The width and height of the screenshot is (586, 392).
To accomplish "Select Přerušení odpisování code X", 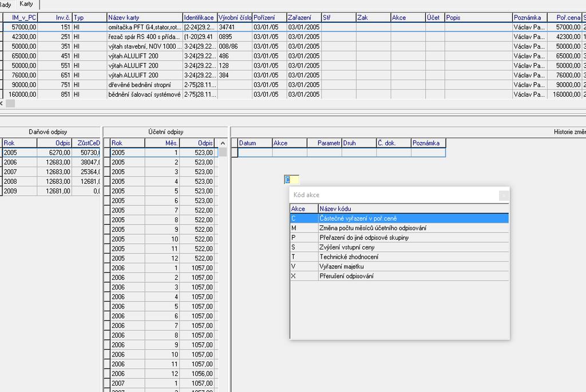I will [x=399, y=276].
